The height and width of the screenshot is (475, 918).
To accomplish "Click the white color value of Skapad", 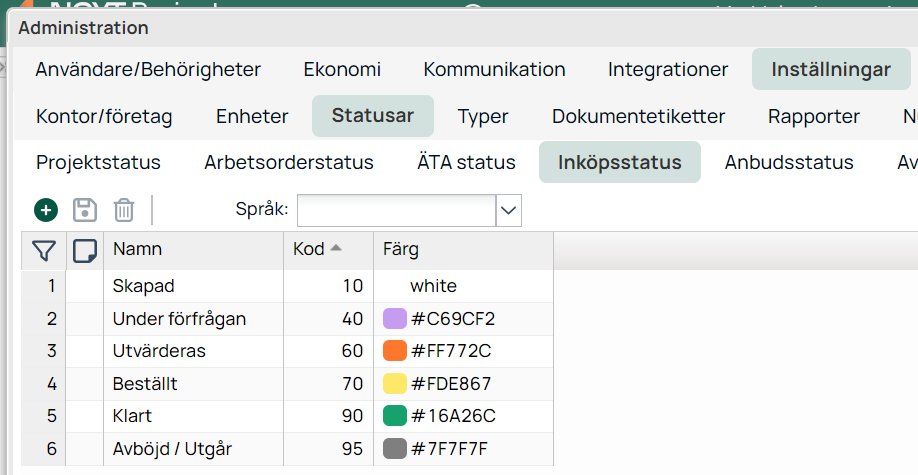I will [433, 286].
